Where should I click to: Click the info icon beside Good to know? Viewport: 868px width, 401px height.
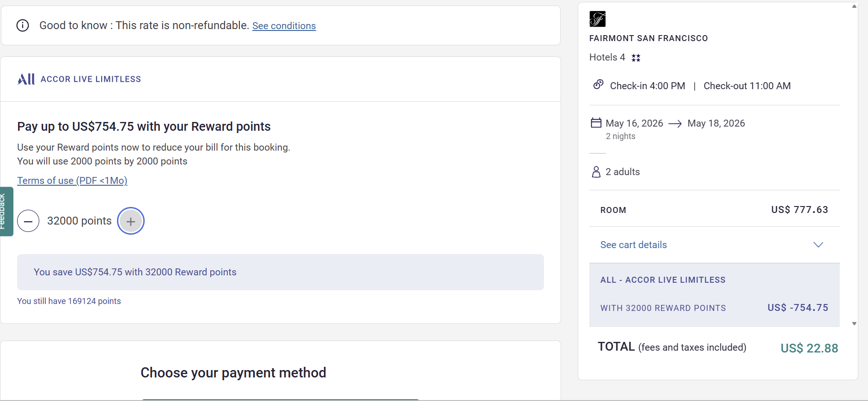(23, 25)
